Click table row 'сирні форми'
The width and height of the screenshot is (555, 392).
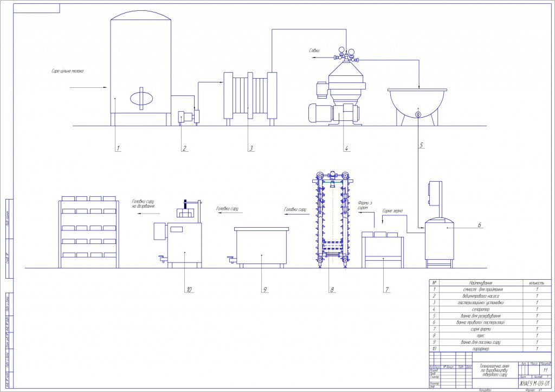point(490,329)
